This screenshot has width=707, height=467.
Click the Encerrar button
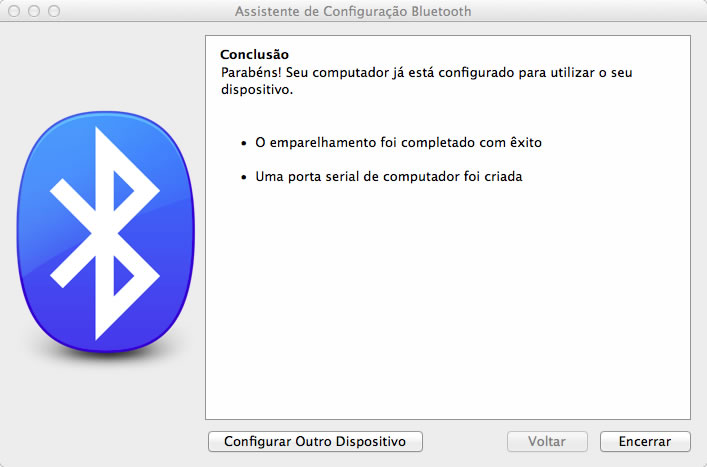[645, 441]
